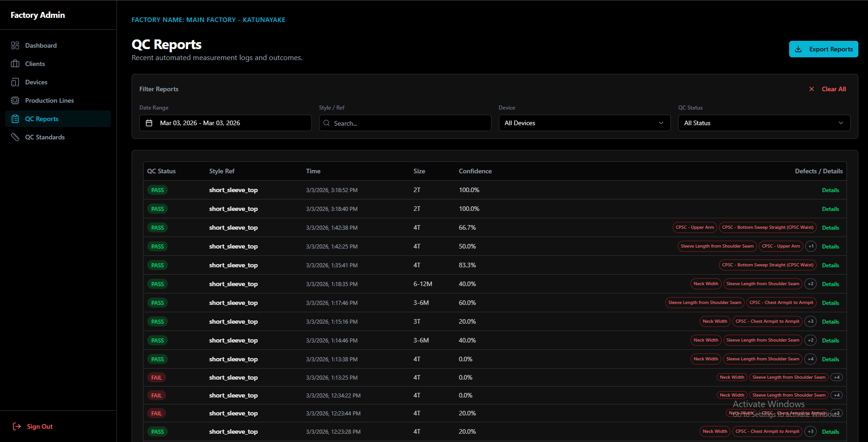Expand +1 defects on 1:42:25 PM row

click(x=811, y=246)
